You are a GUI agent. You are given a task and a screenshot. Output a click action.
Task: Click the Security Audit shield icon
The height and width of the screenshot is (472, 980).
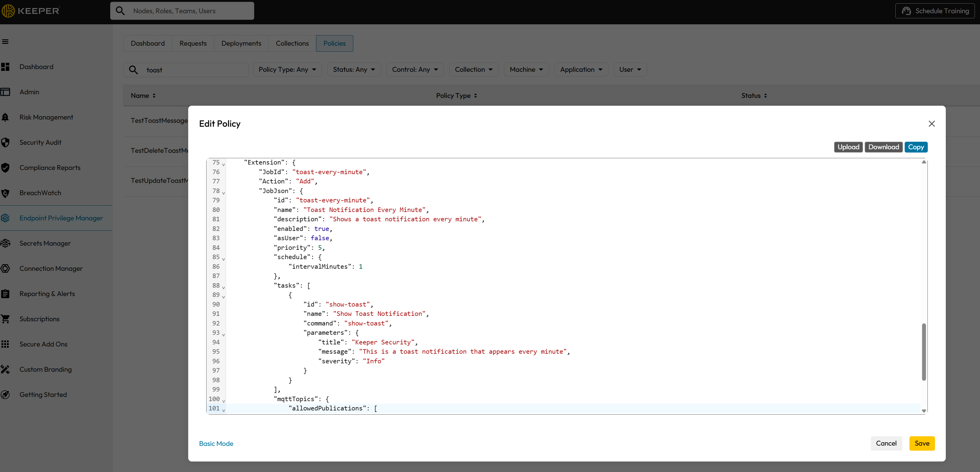click(5, 142)
